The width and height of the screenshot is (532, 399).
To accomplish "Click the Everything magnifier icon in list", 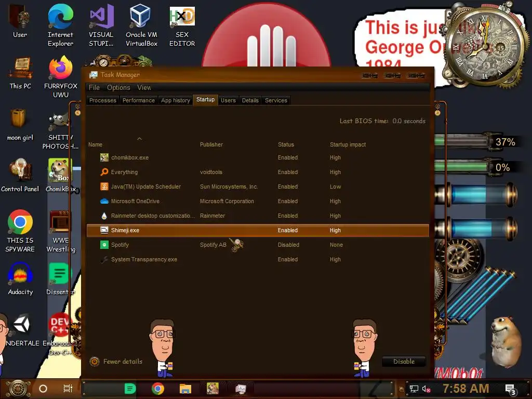I will click(104, 172).
